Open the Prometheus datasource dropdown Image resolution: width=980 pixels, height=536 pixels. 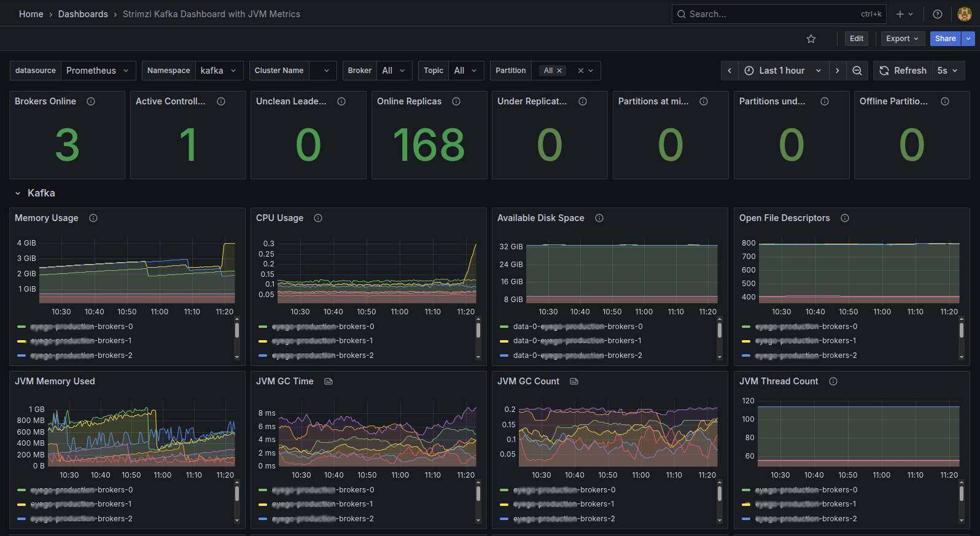(98, 71)
